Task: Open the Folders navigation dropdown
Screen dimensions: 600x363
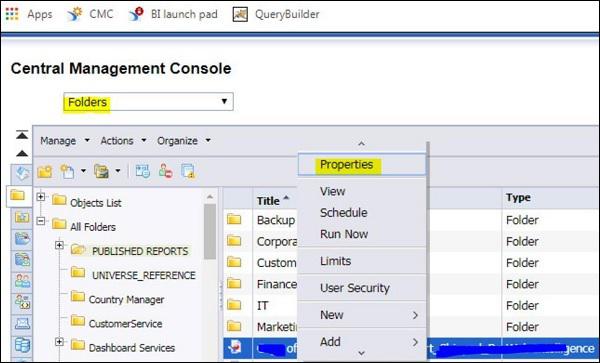Action: click(x=148, y=102)
